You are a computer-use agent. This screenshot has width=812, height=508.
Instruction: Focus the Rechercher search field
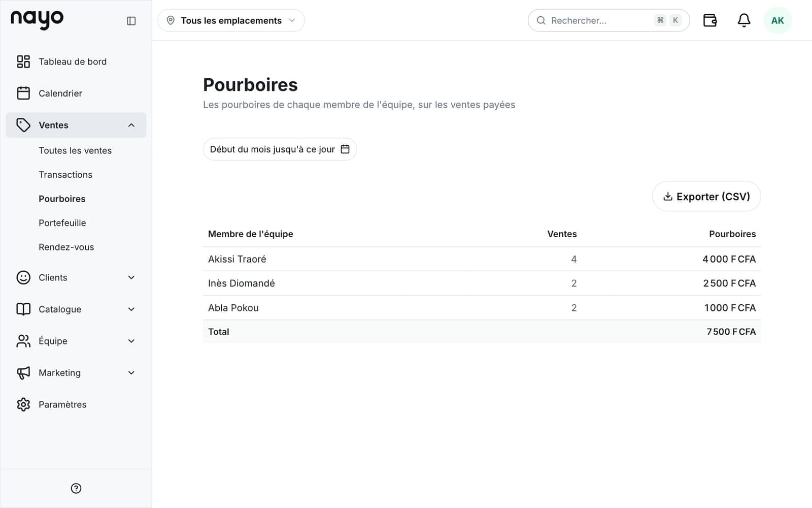pos(608,20)
